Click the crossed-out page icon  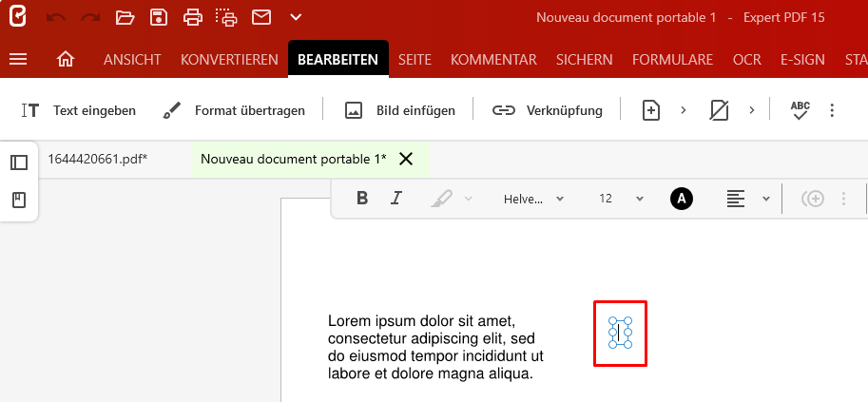click(719, 111)
